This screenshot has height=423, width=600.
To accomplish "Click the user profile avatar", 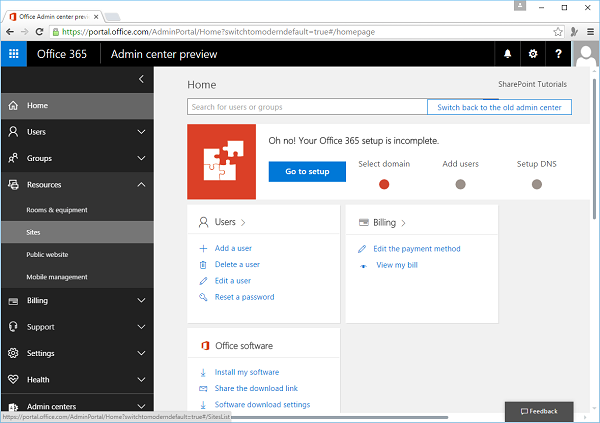I will 585,54.
